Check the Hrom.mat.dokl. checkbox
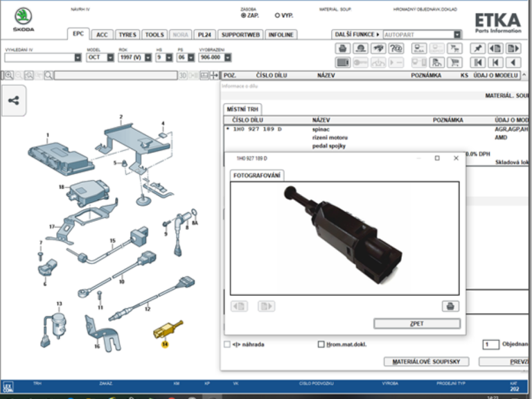 321,344
